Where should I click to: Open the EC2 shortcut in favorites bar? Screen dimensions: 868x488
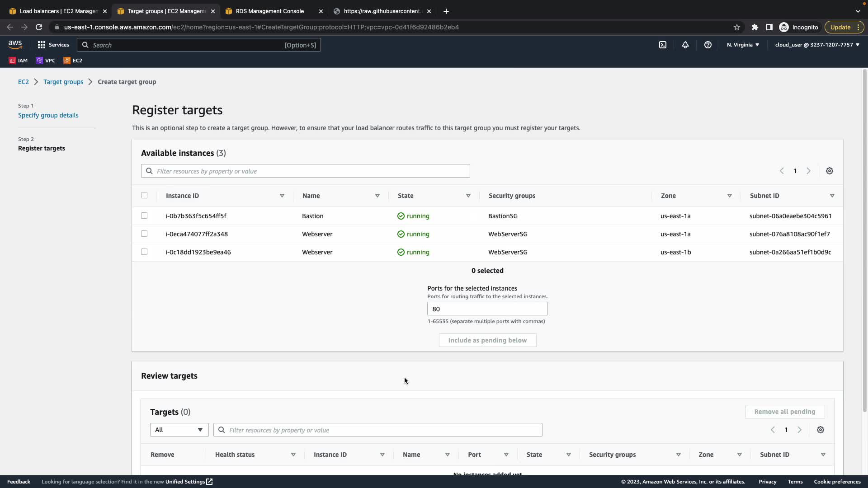click(x=73, y=61)
